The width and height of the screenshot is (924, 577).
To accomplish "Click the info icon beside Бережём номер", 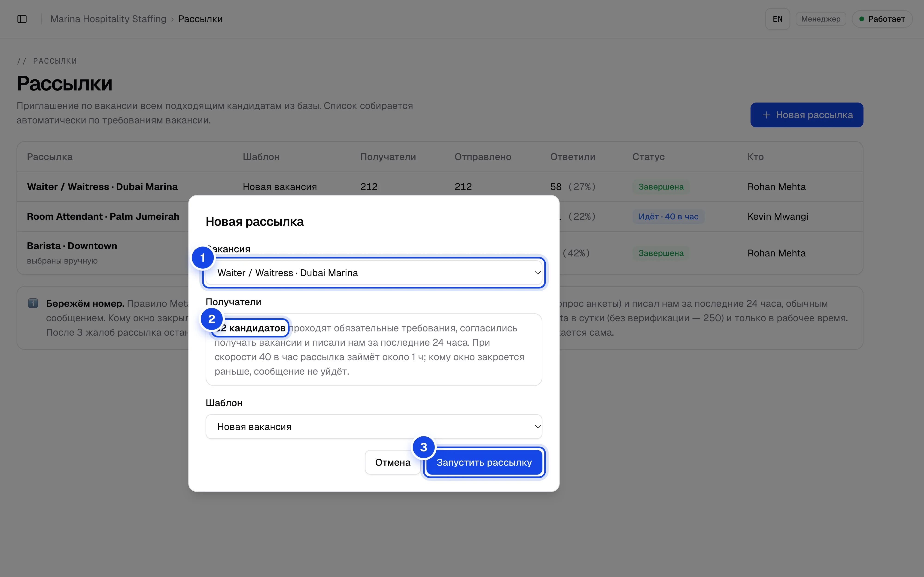I will click(33, 303).
